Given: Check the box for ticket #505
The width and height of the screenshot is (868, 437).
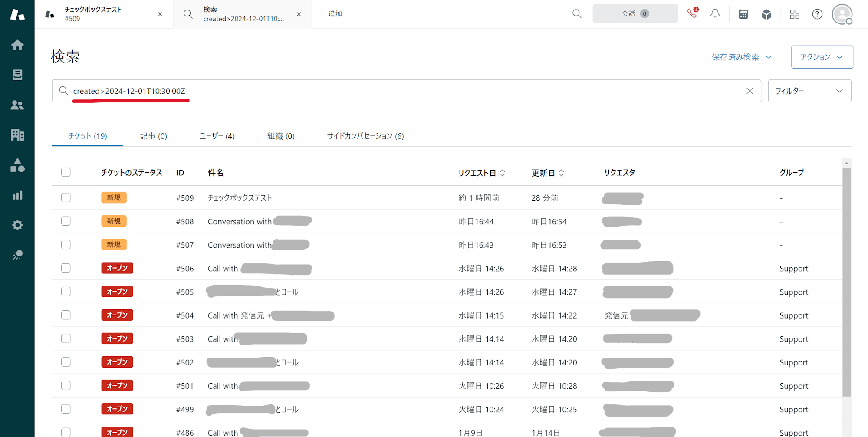Looking at the screenshot, I should (66, 291).
